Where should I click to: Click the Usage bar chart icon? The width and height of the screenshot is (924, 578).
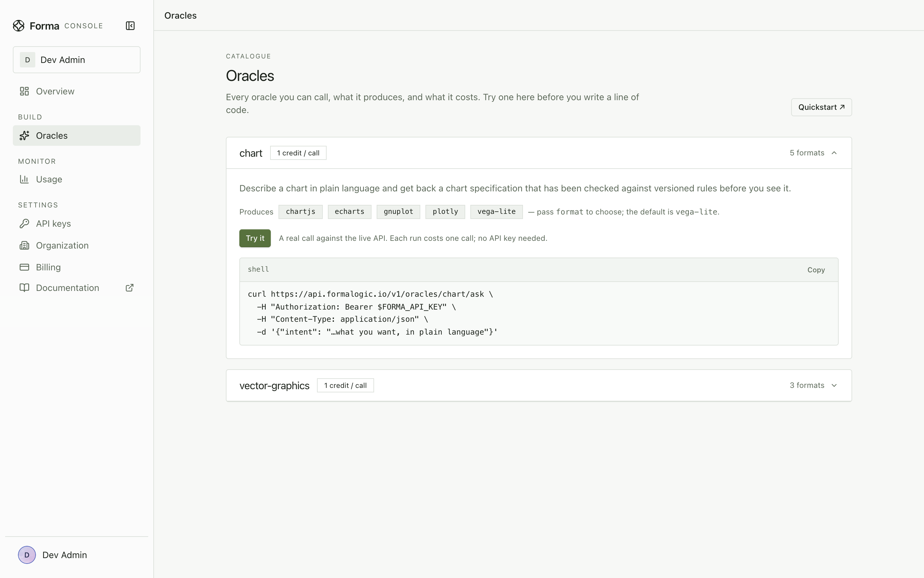(24, 179)
